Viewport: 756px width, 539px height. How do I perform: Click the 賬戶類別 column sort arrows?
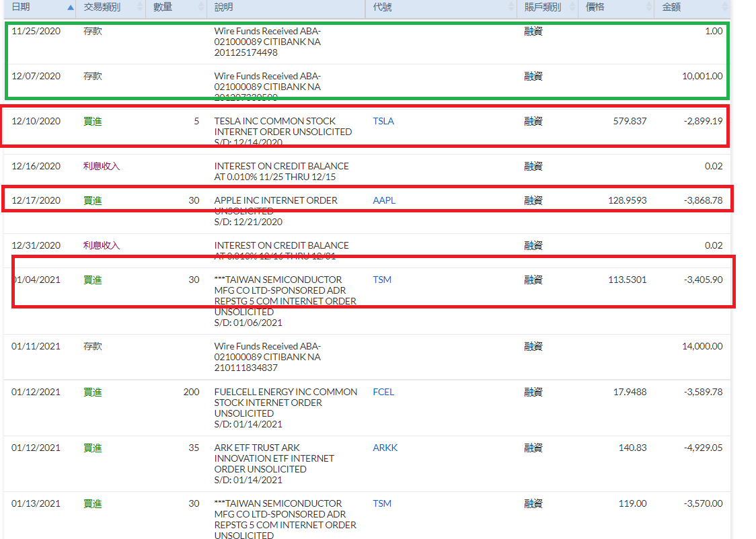pos(572,7)
